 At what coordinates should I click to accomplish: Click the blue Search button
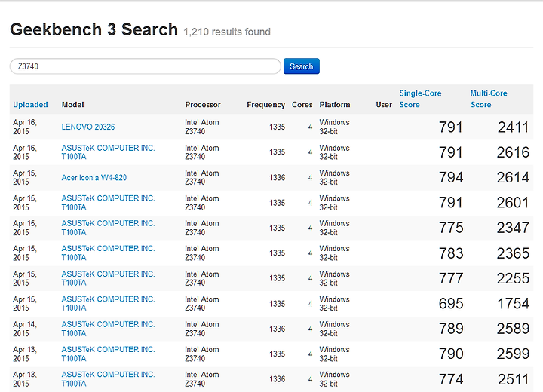coord(301,66)
